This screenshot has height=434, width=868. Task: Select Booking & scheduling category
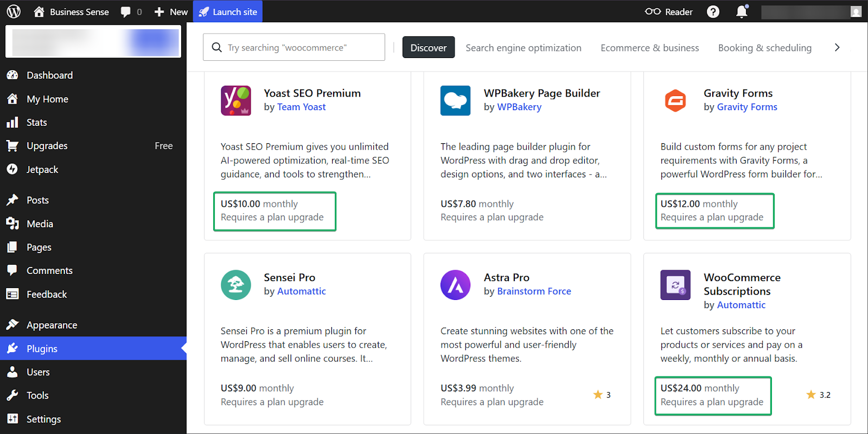click(x=765, y=48)
